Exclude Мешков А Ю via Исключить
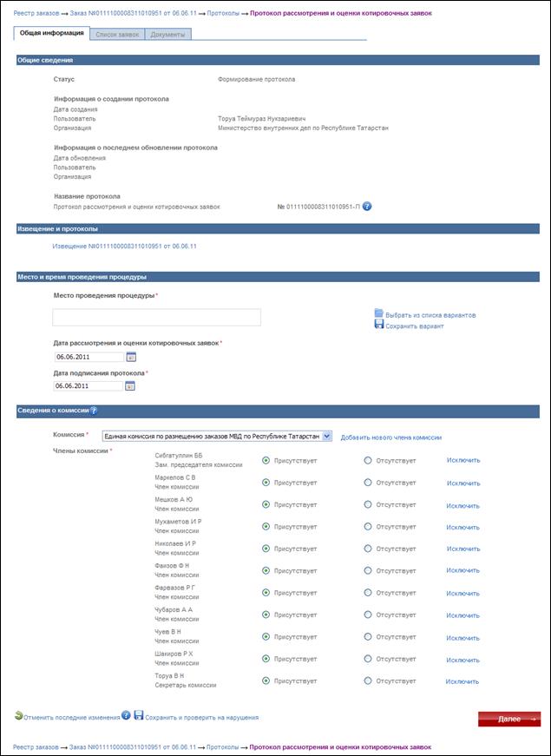 462,506
